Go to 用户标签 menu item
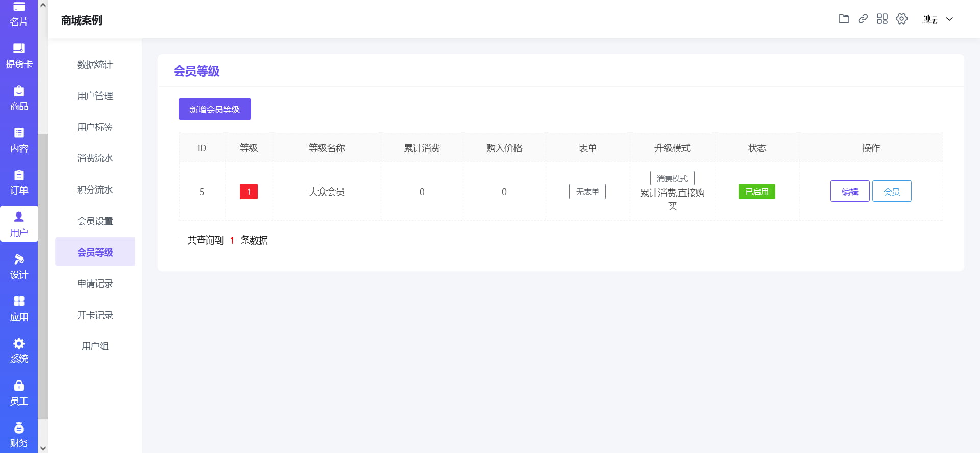This screenshot has height=453, width=980. 95,127
